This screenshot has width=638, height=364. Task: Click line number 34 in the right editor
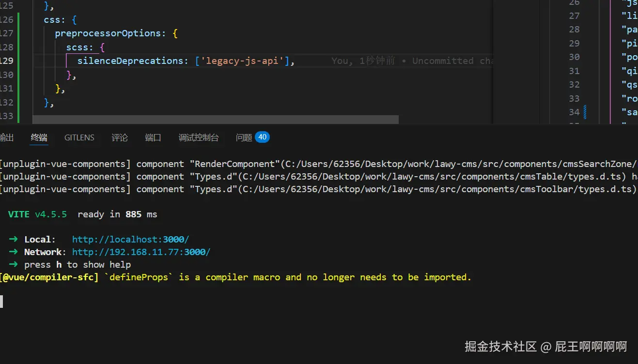[x=574, y=112]
